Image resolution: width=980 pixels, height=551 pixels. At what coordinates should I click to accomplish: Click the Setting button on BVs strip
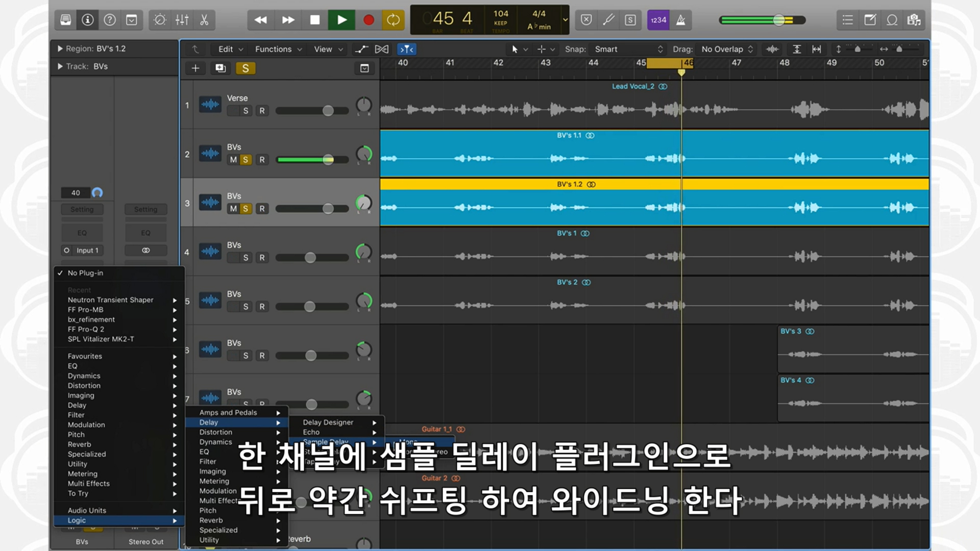coord(82,210)
